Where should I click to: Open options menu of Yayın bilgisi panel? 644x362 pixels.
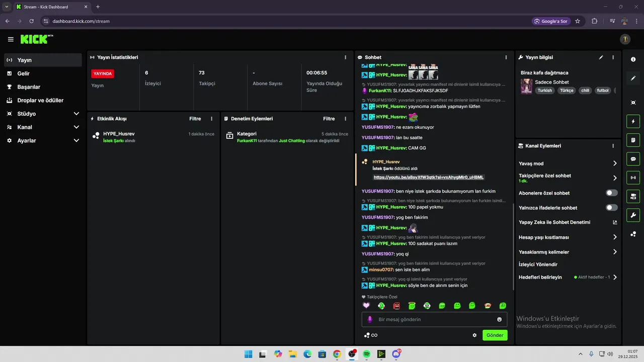click(613, 57)
